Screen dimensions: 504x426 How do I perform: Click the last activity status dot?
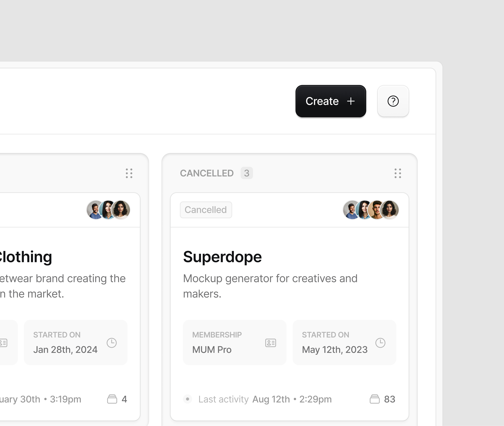tap(187, 399)
